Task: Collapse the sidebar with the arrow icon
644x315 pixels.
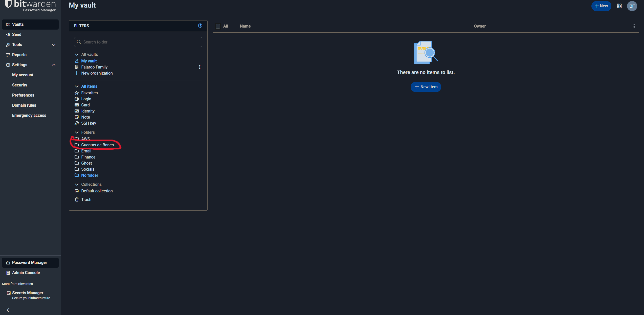Action: click(8, 310)
